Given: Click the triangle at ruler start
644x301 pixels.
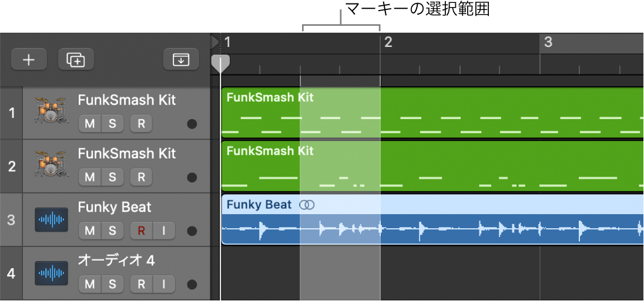Looking at the screenshot, I should click(215, 42).
